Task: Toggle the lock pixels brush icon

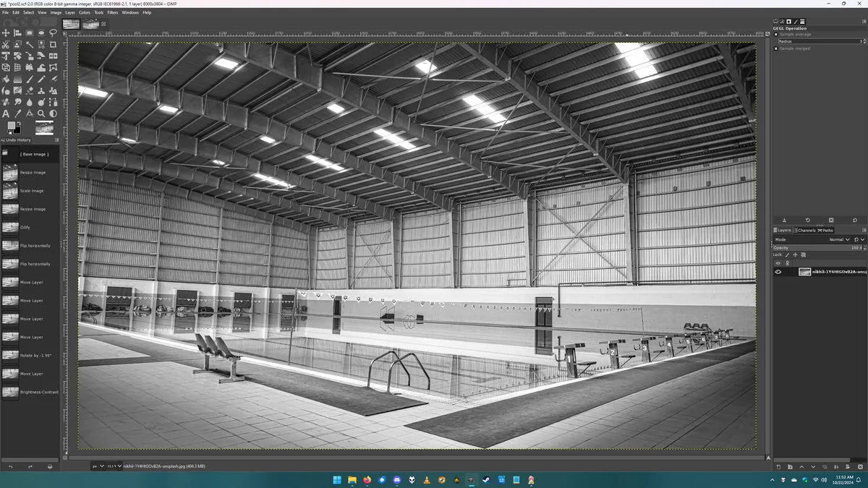Action: [x=788, y=254]
